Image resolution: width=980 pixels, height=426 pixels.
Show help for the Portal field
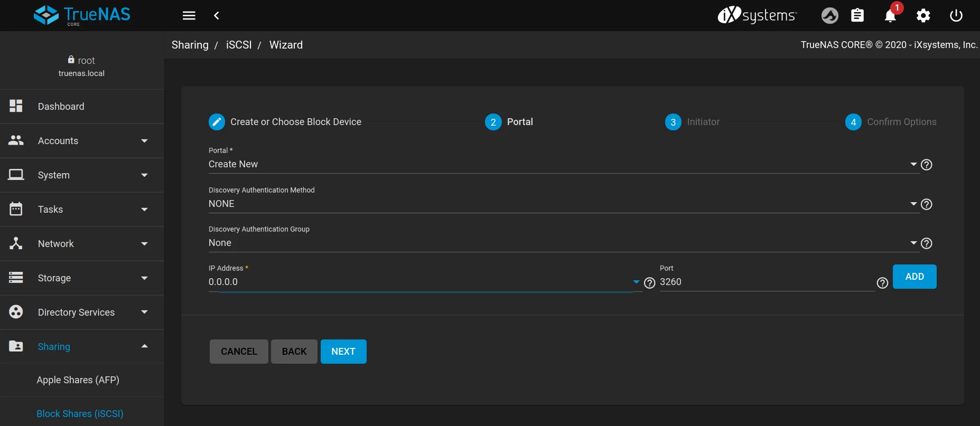click(x=926, y=165)
